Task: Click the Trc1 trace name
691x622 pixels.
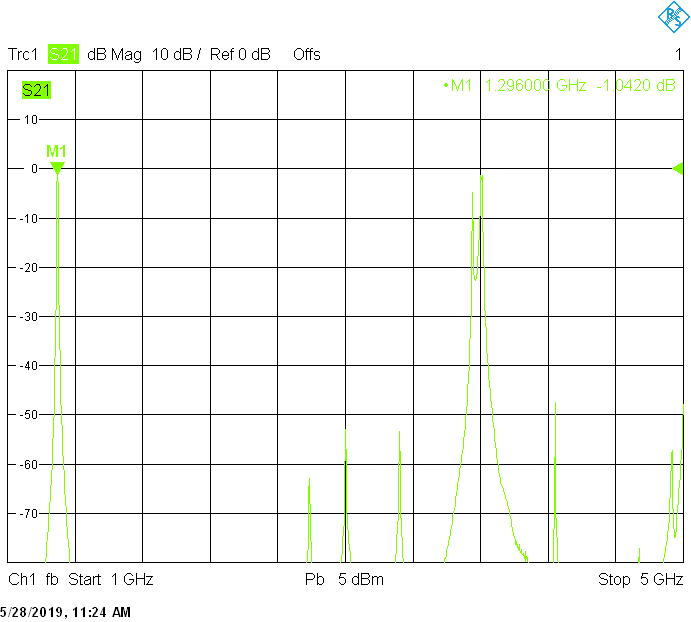Action: 24,54
